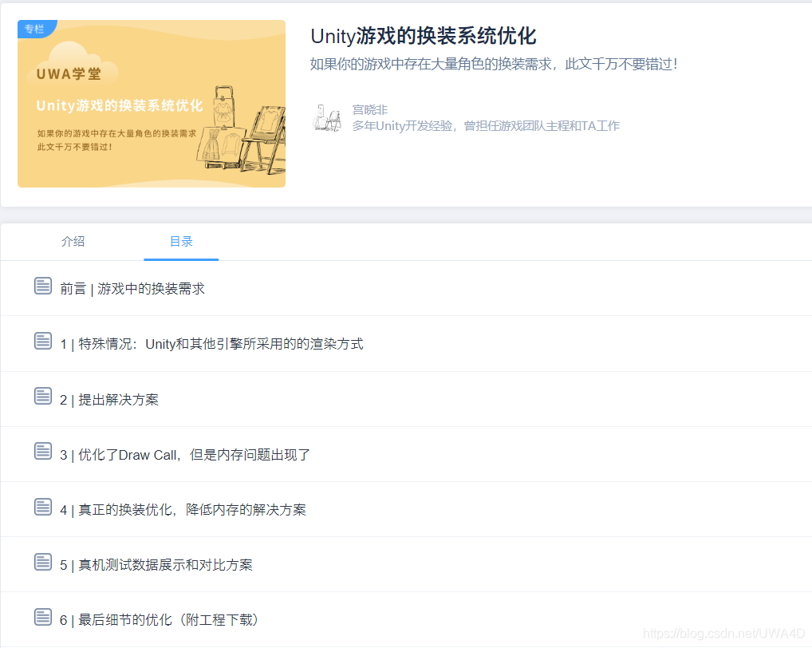Image resolution: width=812 pixels, height=648 pixels.
Task: Click the author bio 多年Unity开发经验
Action: click(x=486, y=126)
